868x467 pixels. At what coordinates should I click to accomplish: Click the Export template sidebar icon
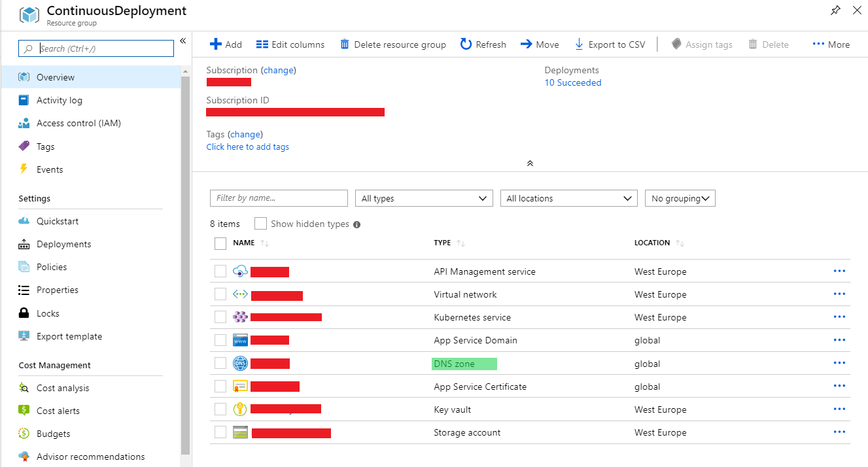(24, 336)
